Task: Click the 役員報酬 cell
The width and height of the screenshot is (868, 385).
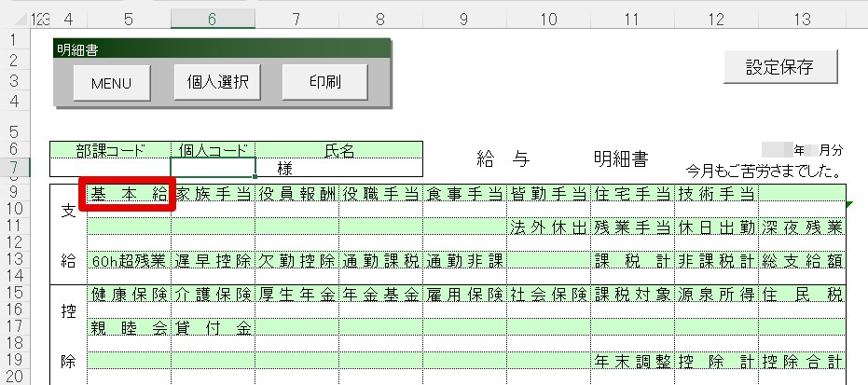Action: pos(297,194)
